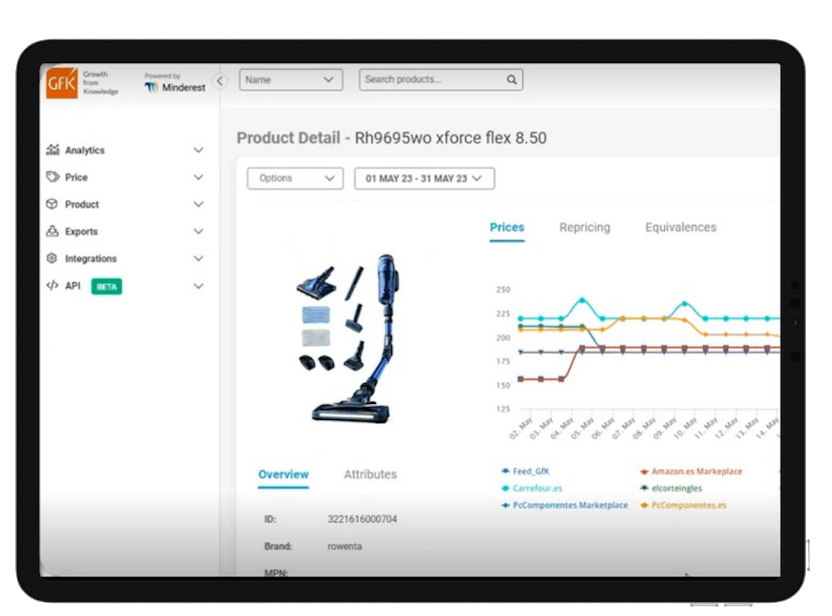Image resolution: width=832 pixels, height=616 pixels.
Task: Click the Integrations gear icon
Action: pos(53,258)
